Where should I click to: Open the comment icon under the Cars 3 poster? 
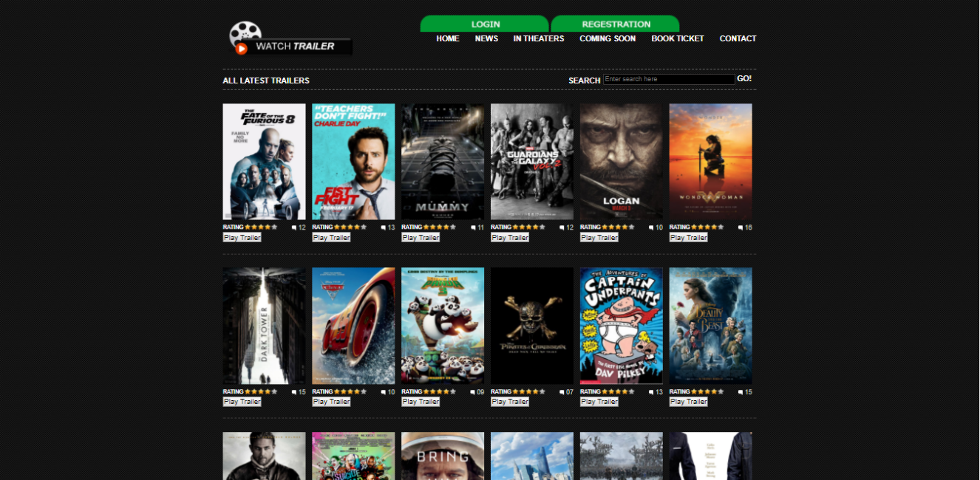(x=384, y=392)
